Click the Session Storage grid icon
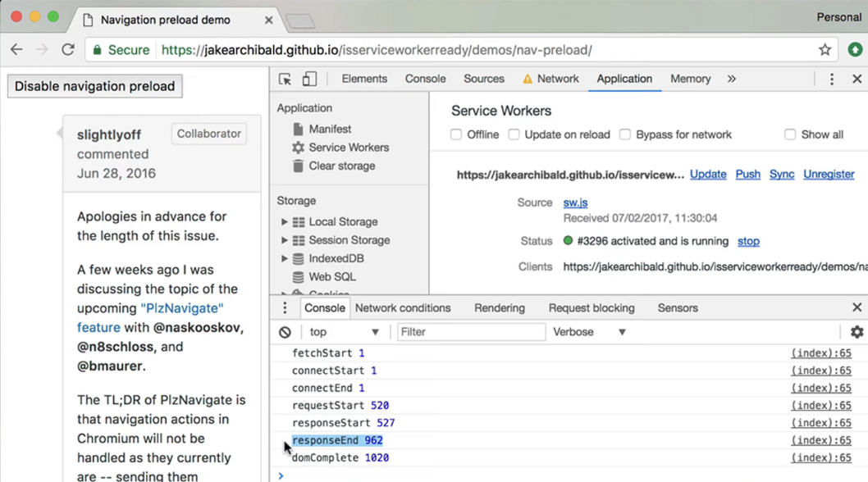Screen dimensions: 868x482 [299, 240]
